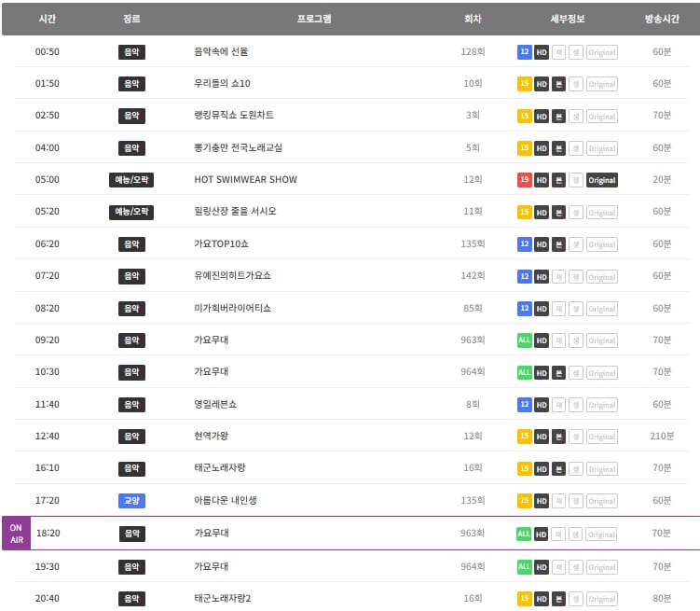Click the ALL rating badge in the 19:30 row
This screenshot has width=700, height=611.
tap(524, 567)
